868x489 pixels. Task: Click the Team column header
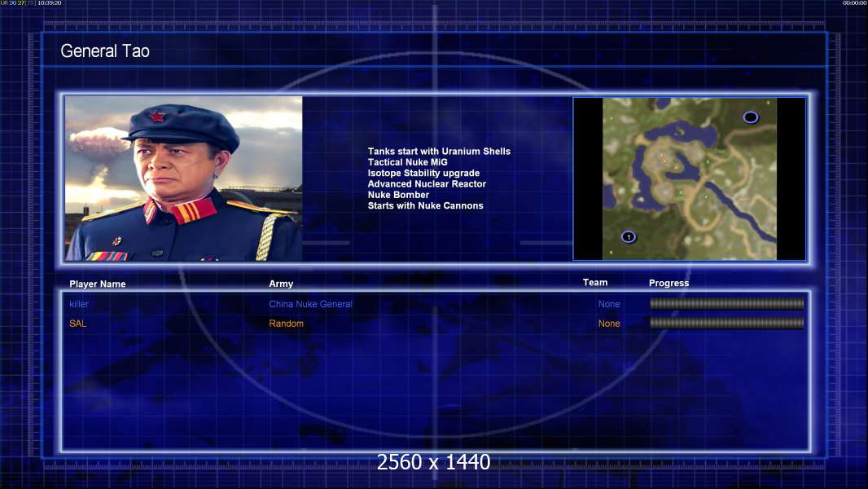pos(595,283)
